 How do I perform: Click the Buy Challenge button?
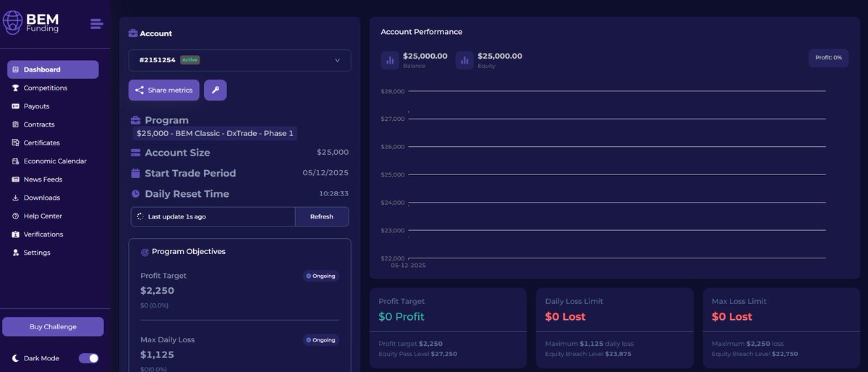click(53, 326)
